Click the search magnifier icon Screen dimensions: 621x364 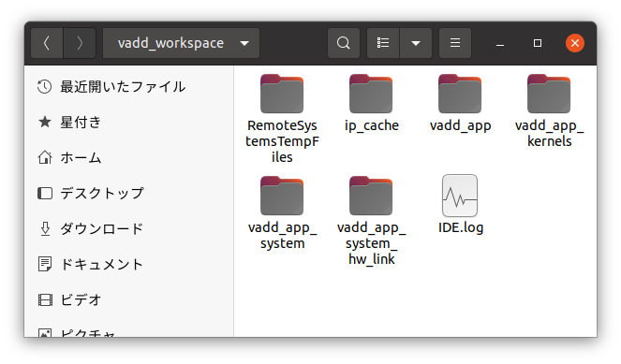point(344,43)
